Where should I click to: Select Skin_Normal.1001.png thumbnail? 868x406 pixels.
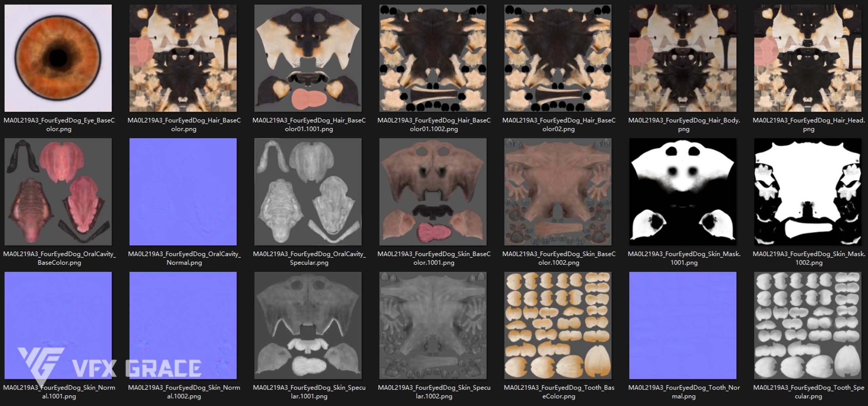pos(58,325)
